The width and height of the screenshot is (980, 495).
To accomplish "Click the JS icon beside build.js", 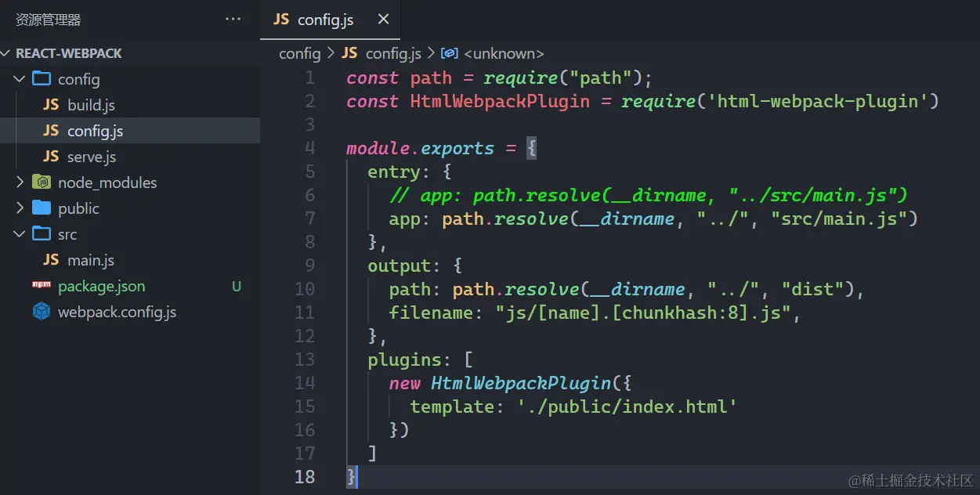I will pos(51,104).
